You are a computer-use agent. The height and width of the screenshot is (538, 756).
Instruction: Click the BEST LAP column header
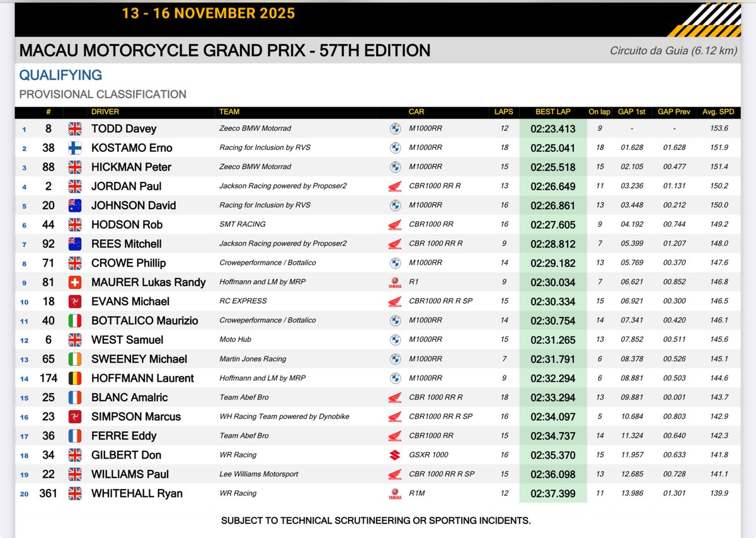click(552, 112)
